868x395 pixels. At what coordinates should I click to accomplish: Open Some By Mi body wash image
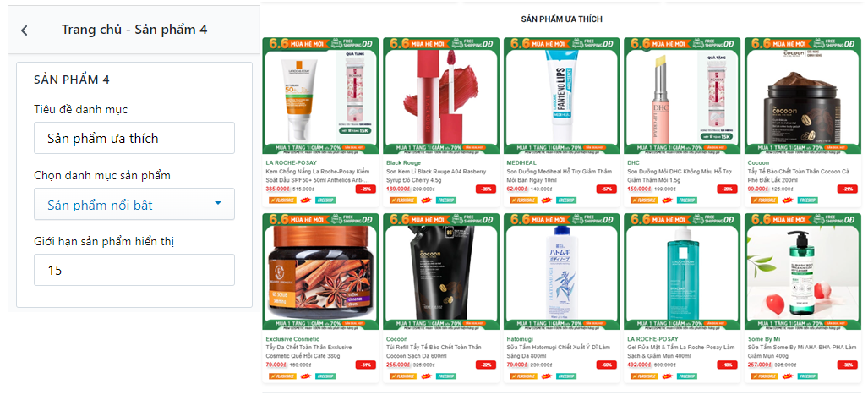tap(803, 272)
